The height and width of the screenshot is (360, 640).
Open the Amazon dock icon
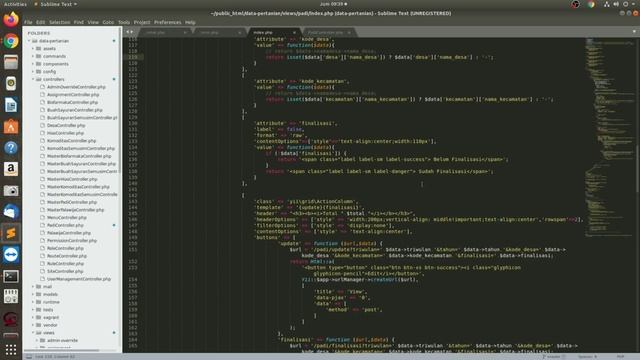(x=11, y=169)
